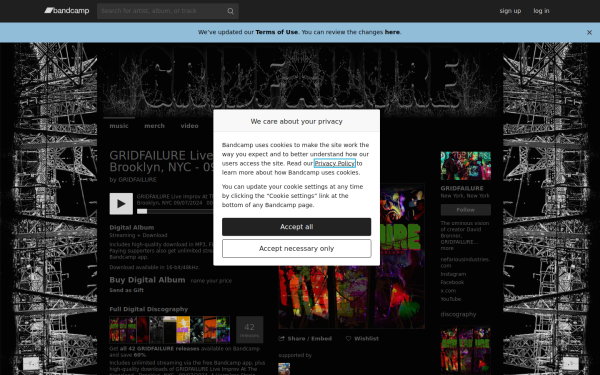Open the Instagram link
Viewport: 600px width, 375px height.
coord(453,274)
